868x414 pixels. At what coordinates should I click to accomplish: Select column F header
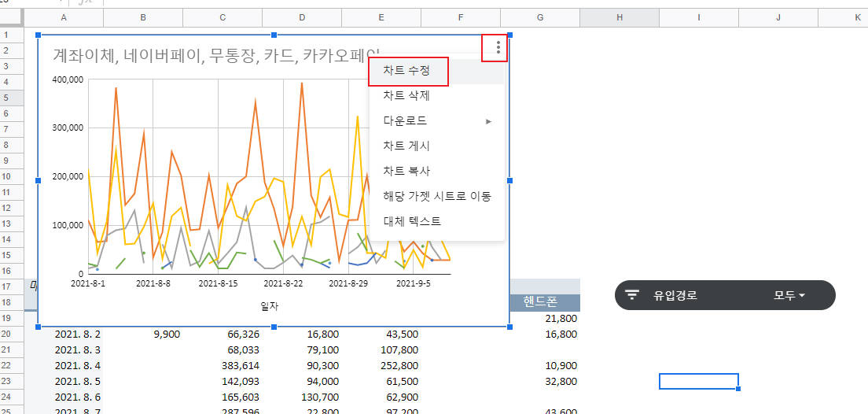(461, 18)
